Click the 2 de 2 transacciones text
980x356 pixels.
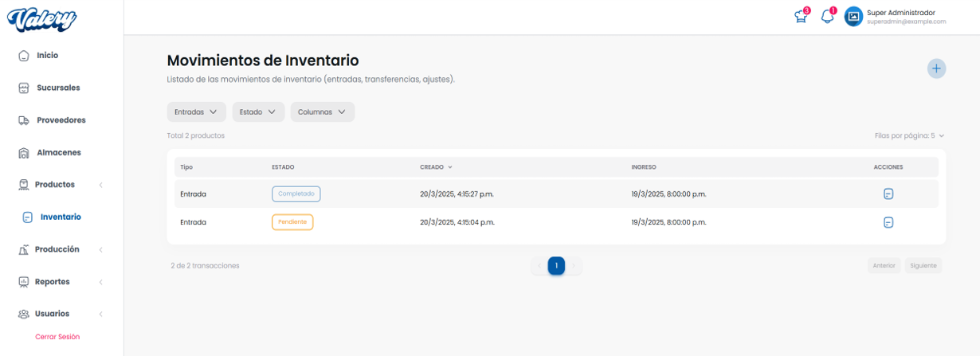(205, 266)
